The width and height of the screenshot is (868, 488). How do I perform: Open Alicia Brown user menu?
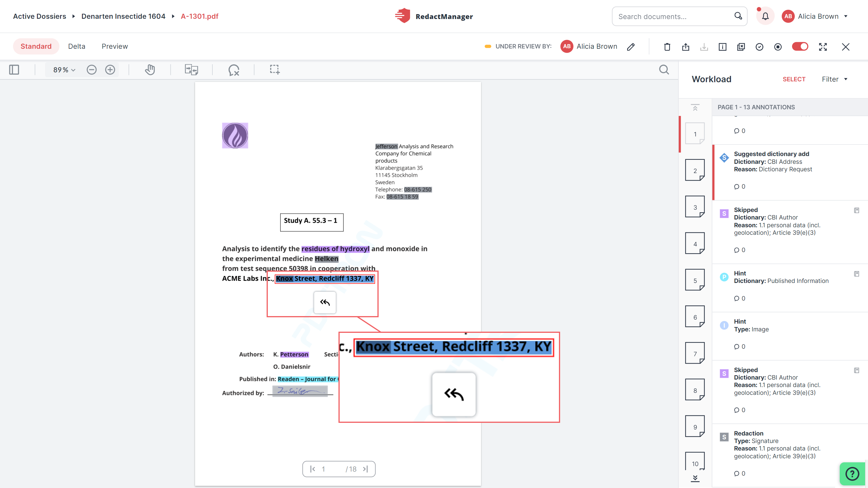(814, 16)
